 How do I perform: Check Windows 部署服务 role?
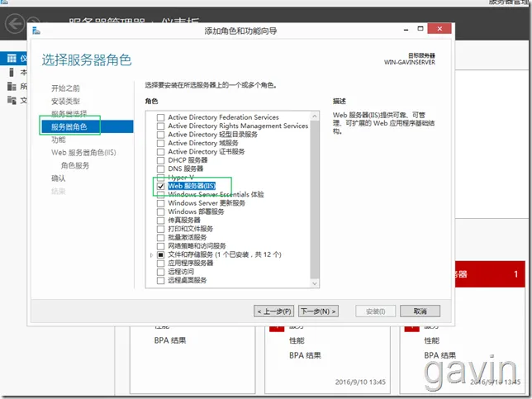point(160,211)
